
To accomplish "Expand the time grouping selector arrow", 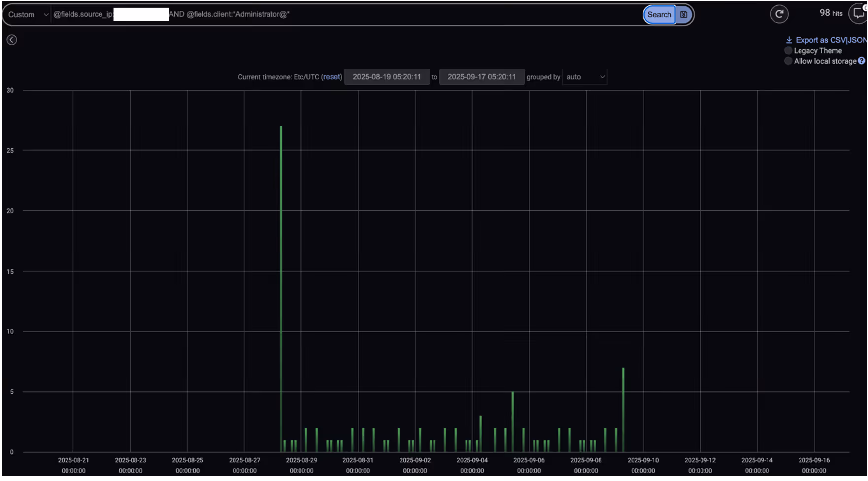I will click(x=602, y=77).
